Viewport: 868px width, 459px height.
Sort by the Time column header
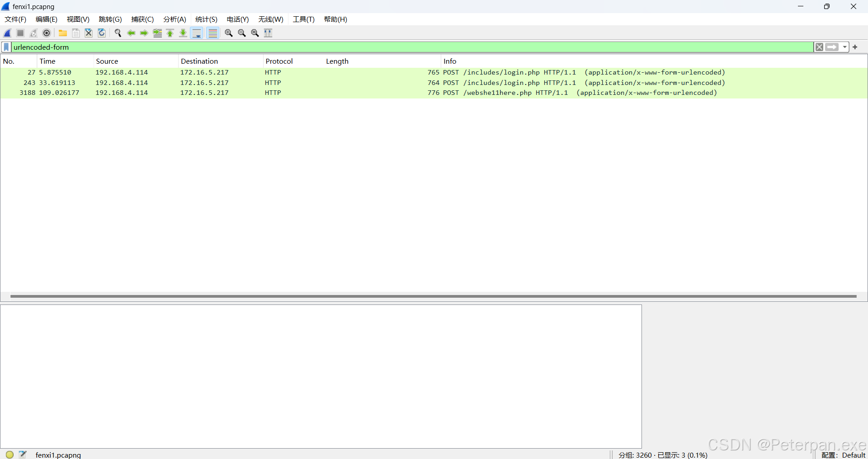(65, 61)
